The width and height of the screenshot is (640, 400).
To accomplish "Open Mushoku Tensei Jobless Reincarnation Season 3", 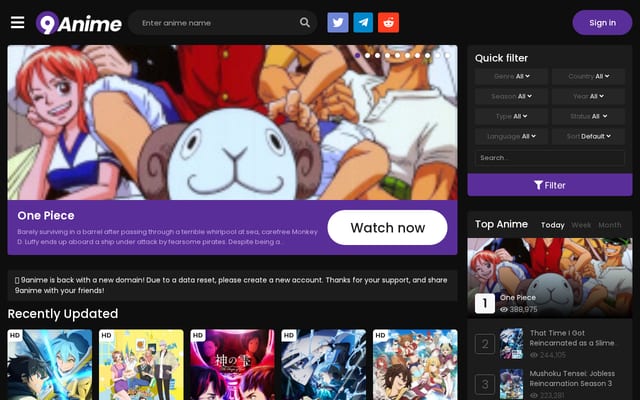I will tap(572, 378).
